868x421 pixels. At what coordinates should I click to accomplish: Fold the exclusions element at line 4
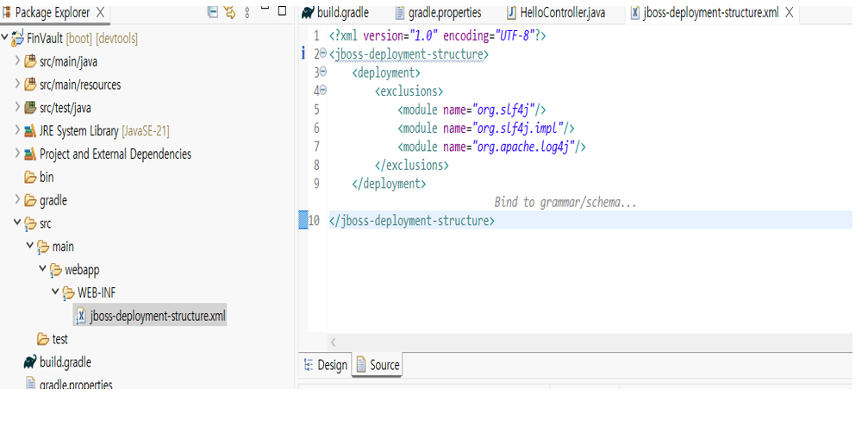tap(323, 91)
